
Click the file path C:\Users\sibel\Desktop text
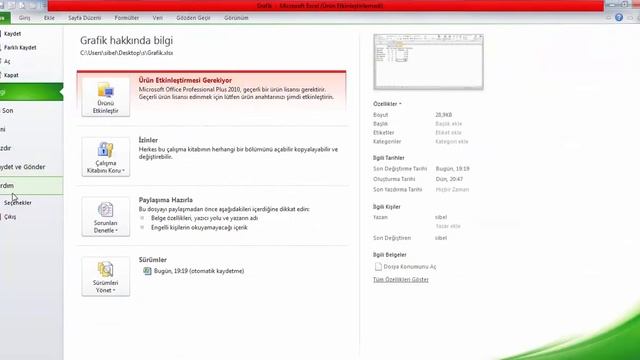coord(127,53)
